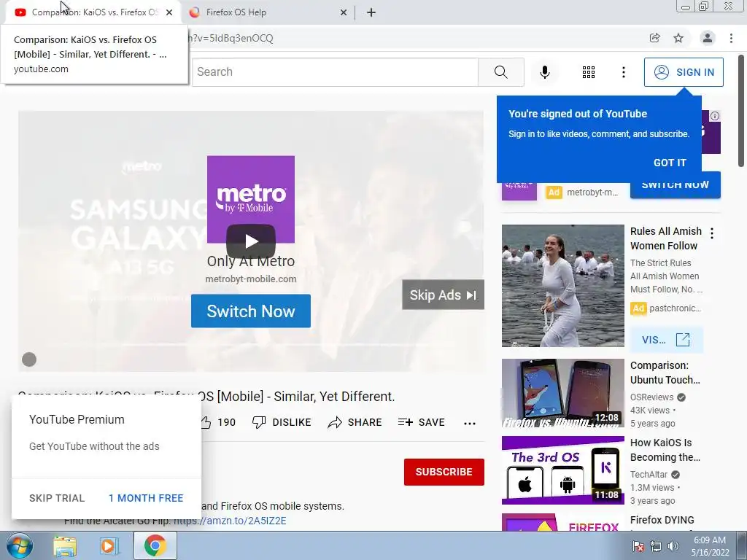Image resolution: width=747 pixels, height=560 pixels.
Task: Open 'How KaiOS Is Becoming the...' title
Action: pos(665,450)
